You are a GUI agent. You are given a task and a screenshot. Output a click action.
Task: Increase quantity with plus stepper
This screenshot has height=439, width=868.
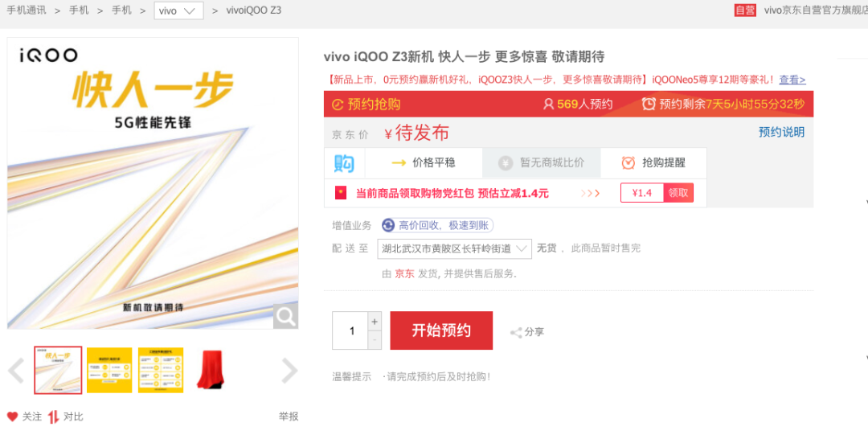click(x=375, y=322)
